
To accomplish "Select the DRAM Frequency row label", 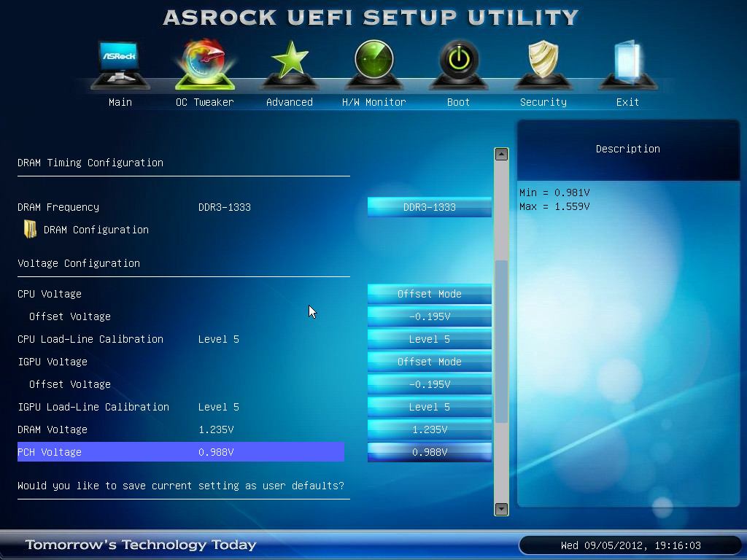I will coord(58,207).
